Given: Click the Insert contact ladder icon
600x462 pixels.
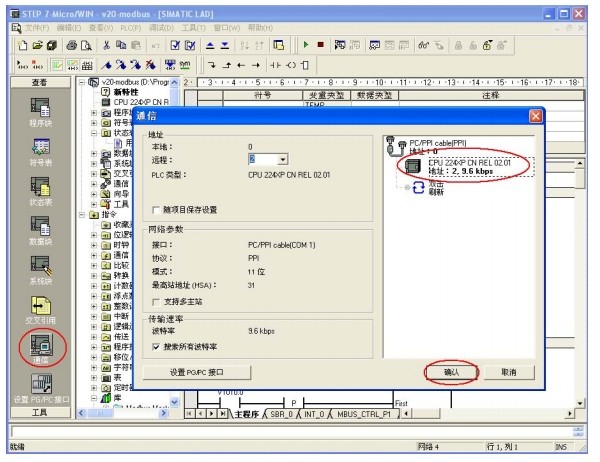Looking at the screenshot, I should (275, 65).
